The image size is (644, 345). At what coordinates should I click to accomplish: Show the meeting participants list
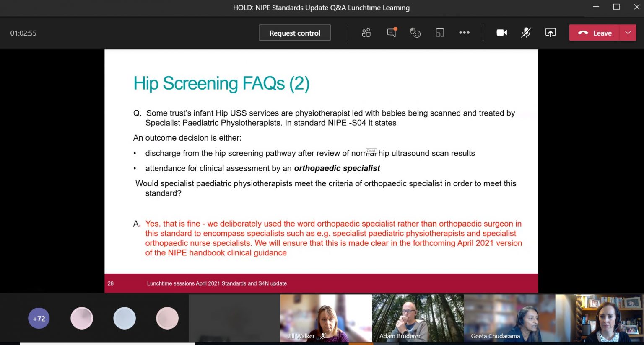point(366,33)
